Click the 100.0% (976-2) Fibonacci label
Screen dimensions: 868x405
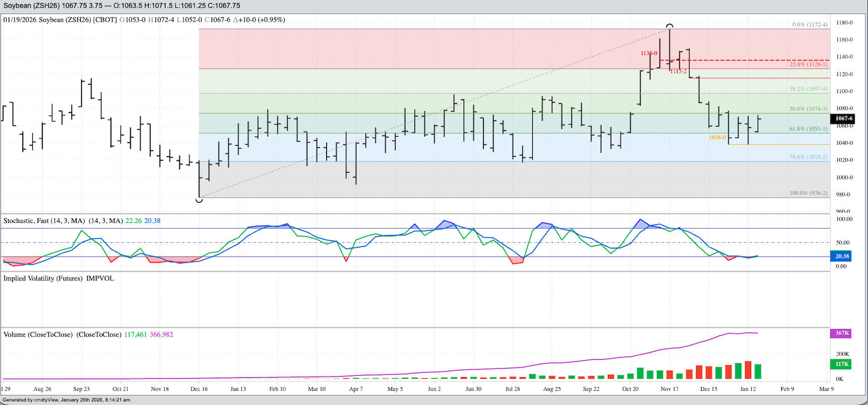808,193
